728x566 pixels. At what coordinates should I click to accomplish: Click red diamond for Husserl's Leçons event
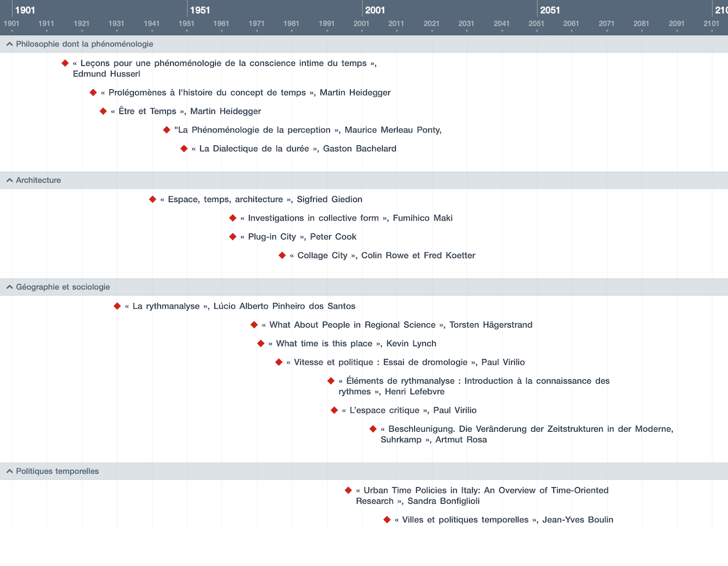point(65,63)
